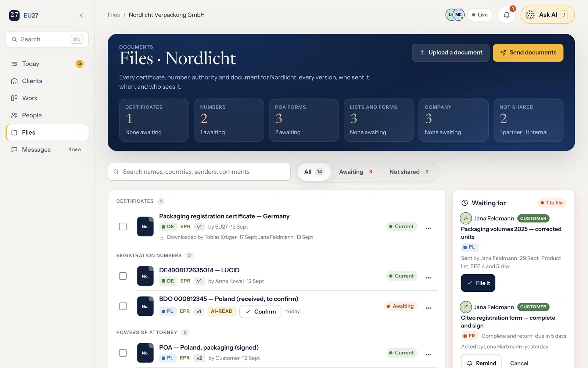Click Send documents button
The height and width of the screenshot is (368, 588).
point(528,53)
